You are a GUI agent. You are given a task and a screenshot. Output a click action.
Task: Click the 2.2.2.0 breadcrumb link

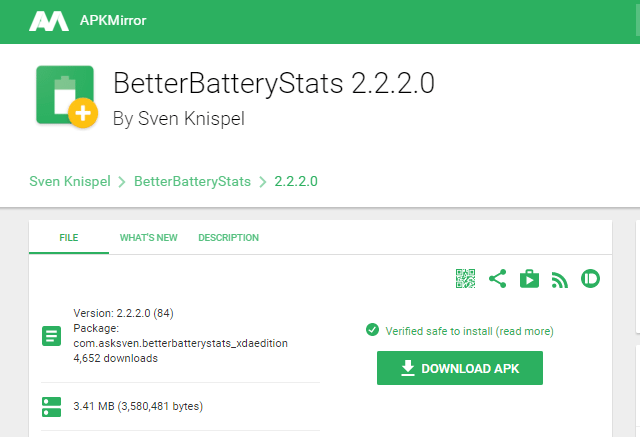(x=296, y=181)
